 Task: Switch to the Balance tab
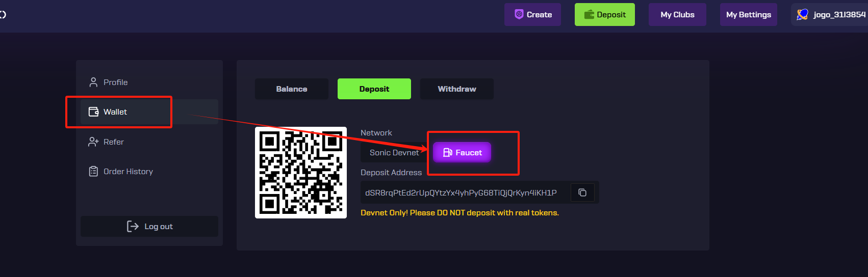[x=292, y=89]
